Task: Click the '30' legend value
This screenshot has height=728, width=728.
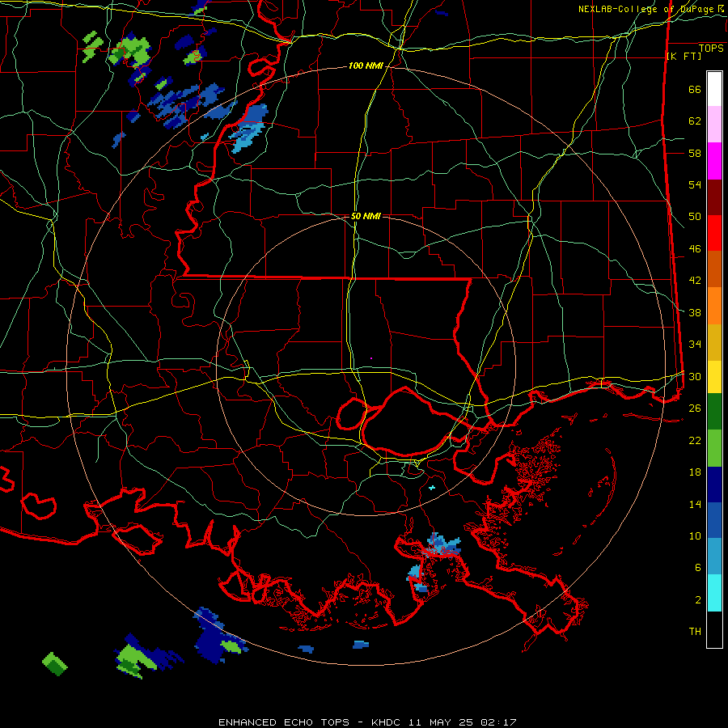Action: (695, 376)
